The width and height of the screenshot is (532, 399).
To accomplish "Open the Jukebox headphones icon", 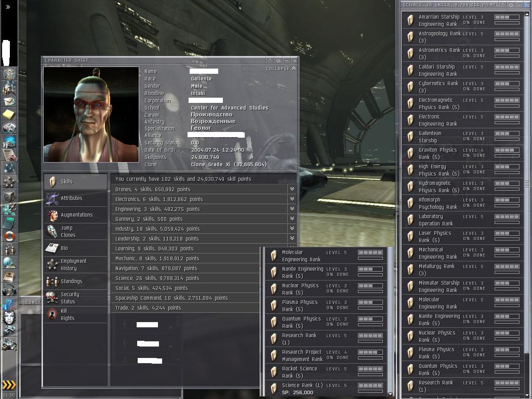I will (x=9, y=290).
